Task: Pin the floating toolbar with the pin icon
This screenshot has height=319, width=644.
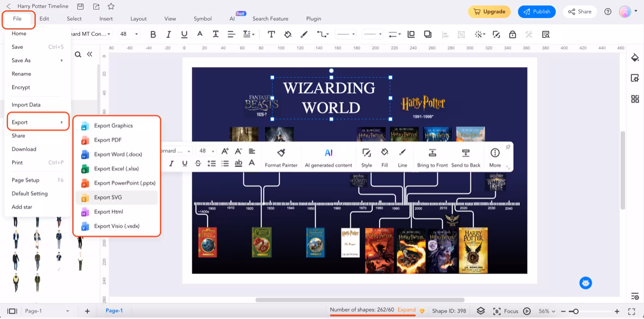Action: (508, 147)
